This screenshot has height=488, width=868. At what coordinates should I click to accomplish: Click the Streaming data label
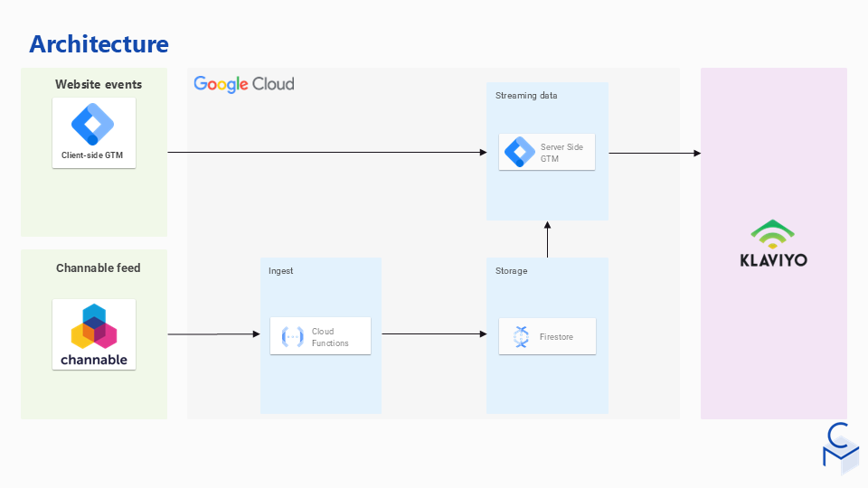[x=526, y=95]
